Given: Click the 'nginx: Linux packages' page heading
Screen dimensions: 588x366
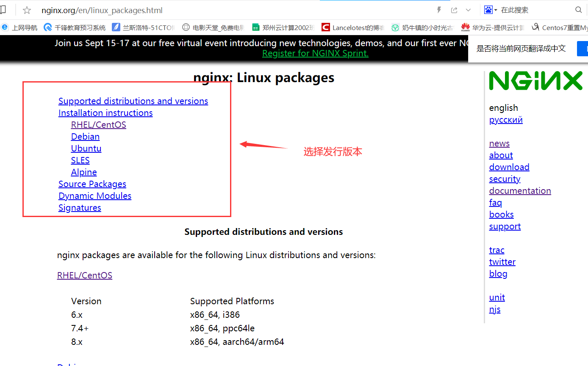Looking at the screenshot, I should [263, 78].
